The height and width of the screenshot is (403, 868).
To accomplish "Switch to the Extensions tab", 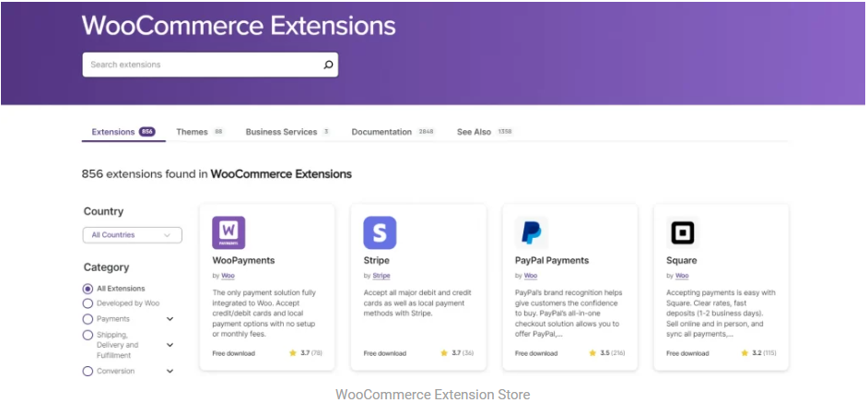I will coord(123,132).
